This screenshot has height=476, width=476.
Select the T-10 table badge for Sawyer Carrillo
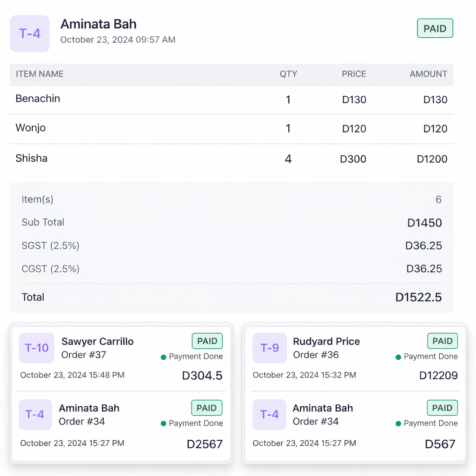pyautogui.click(x=36, y=348)
